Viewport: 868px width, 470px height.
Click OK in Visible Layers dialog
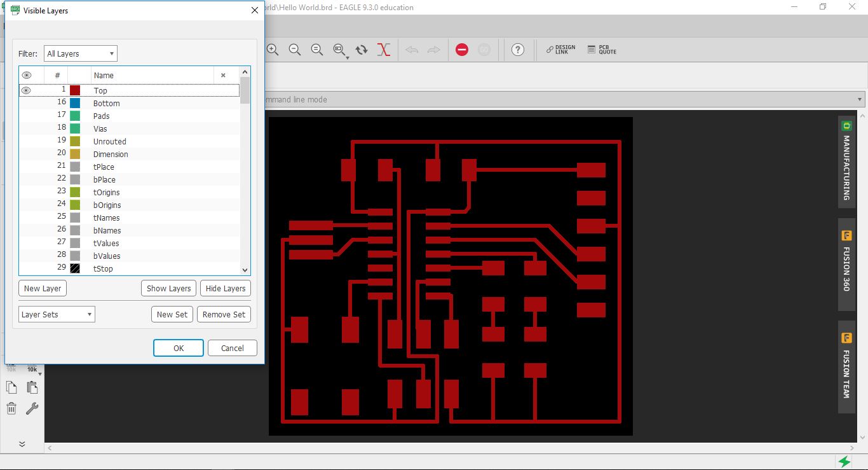click(x=179, y=348)
